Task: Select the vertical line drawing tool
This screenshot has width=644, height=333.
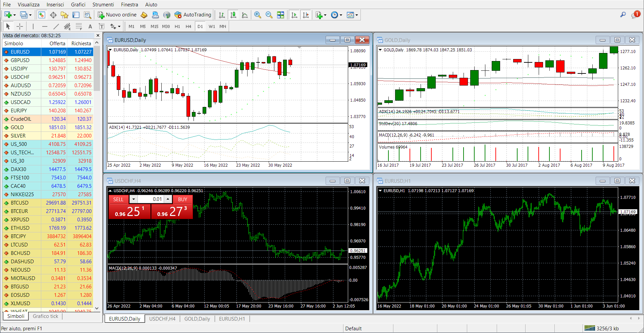Action: tap(33, 26)
